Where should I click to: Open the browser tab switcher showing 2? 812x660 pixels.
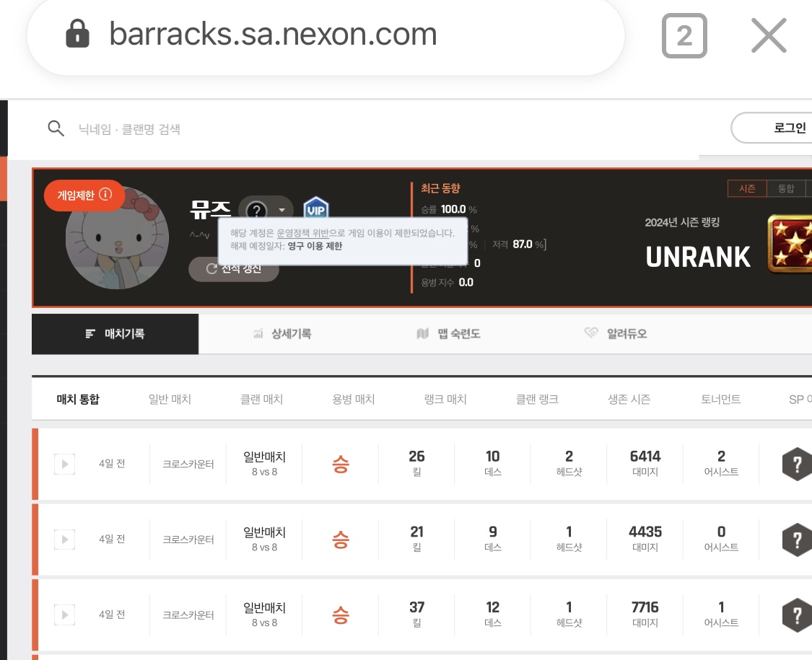pos(684,35)
